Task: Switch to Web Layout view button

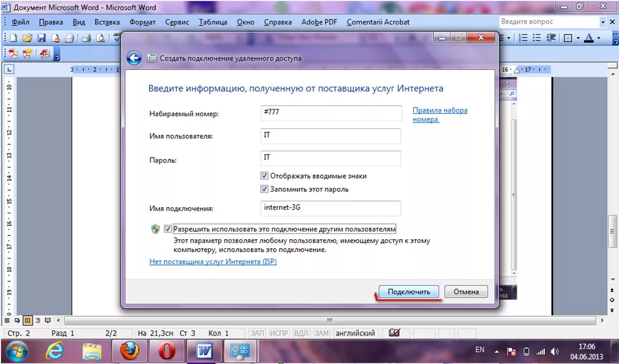Action: click(17, 320)
